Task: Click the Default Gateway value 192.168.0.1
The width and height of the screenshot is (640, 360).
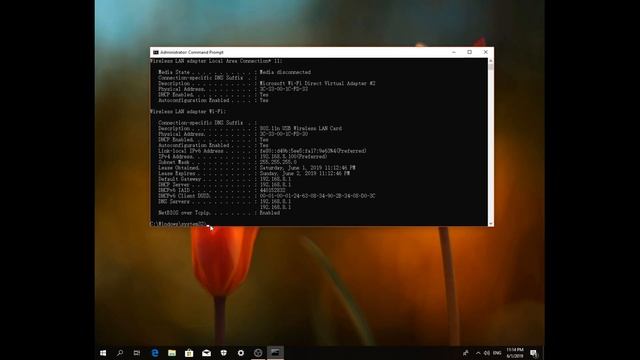Action: (x=275, y=179)
